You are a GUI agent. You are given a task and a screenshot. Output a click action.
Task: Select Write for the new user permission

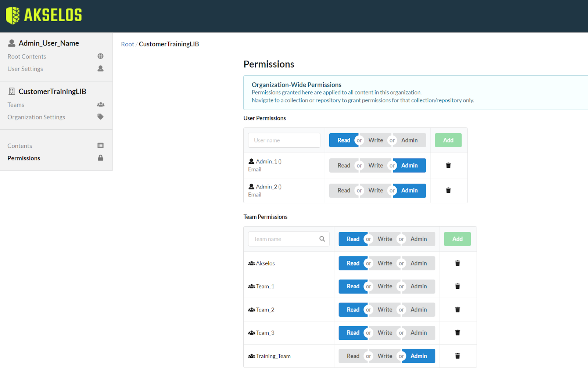click(376, 140)
